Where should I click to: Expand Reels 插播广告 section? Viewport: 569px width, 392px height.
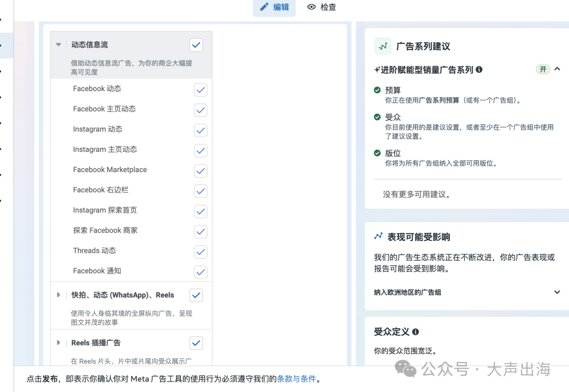click(x=58, y=342)
